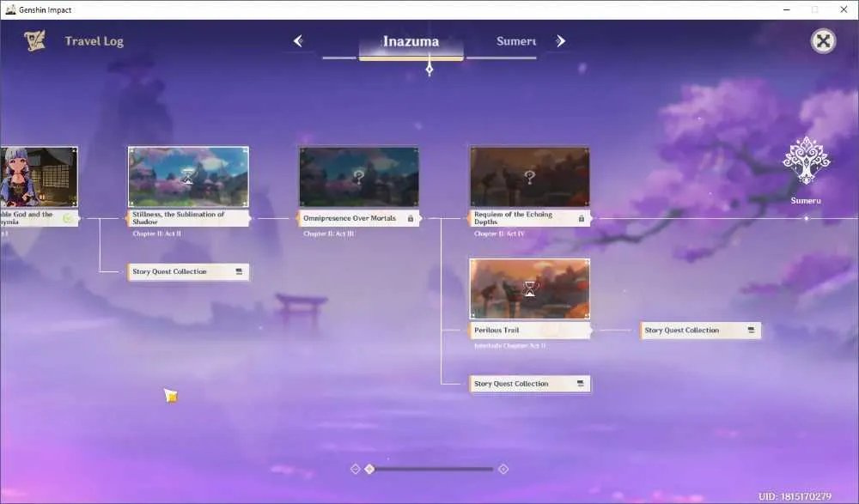Close the Travel Log with the X button

tap(823, 41)
